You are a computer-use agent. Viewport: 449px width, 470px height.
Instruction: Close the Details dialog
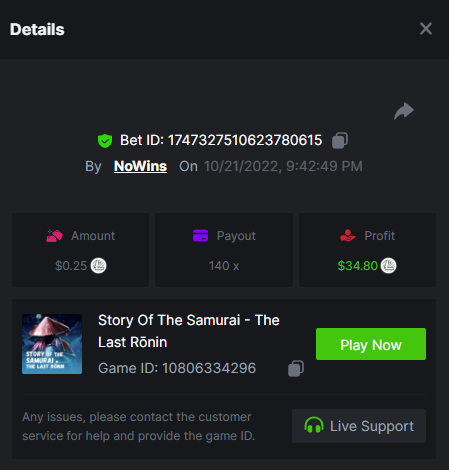426,29
